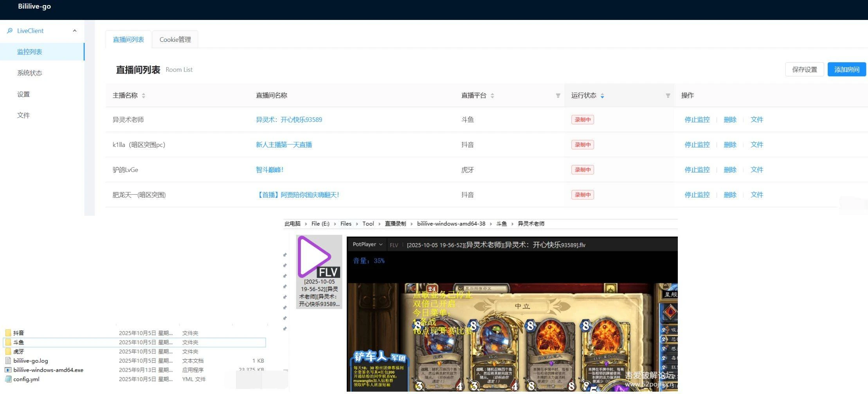Click the 音量 35% volume indicator
Viewport: 868px width, 394px height.
368,260
